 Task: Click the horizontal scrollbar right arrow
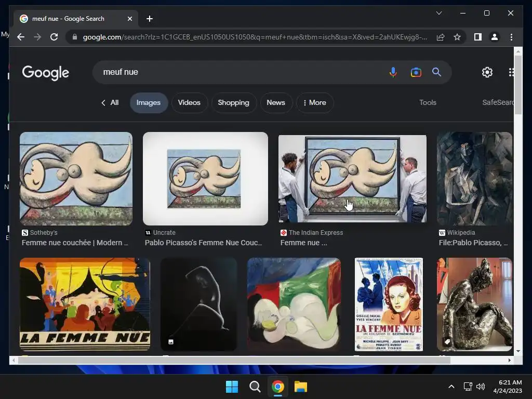[x=509, y=361]
